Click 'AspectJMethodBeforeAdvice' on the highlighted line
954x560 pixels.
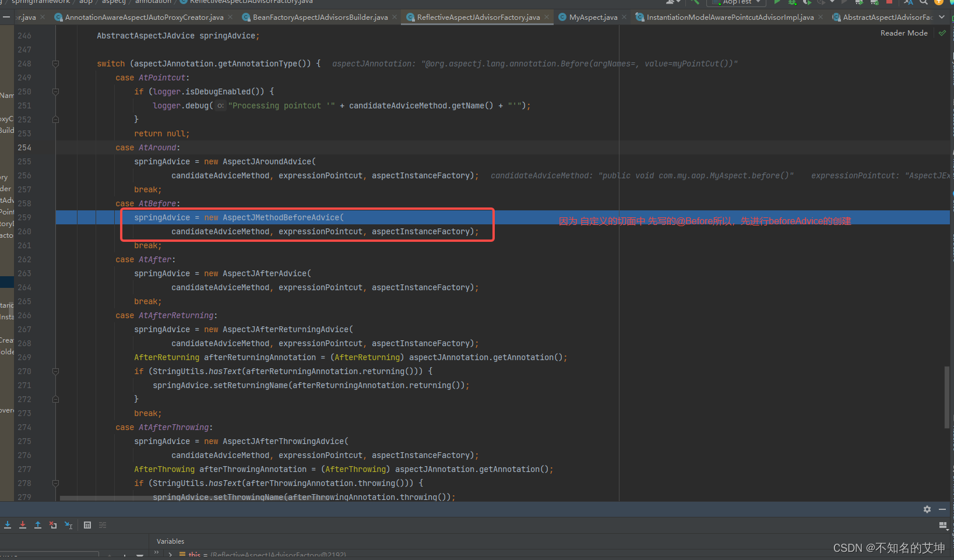[281, 217]
